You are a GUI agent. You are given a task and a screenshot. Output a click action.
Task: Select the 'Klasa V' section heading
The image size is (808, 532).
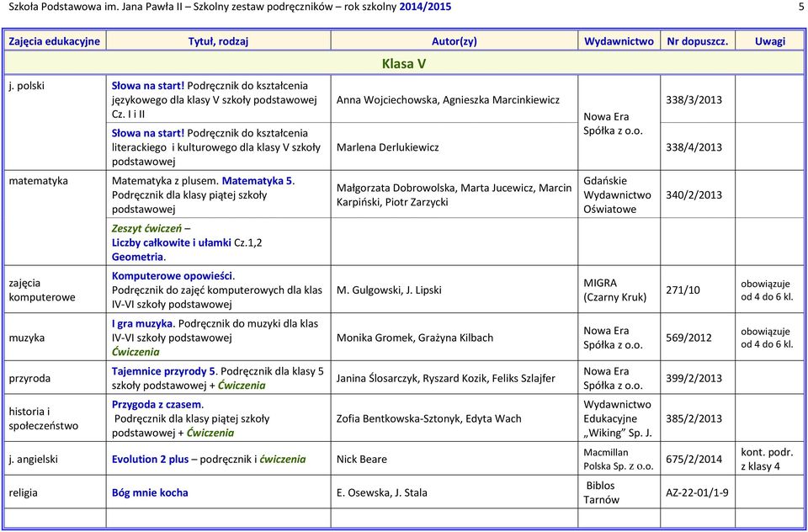click(404, 64)
